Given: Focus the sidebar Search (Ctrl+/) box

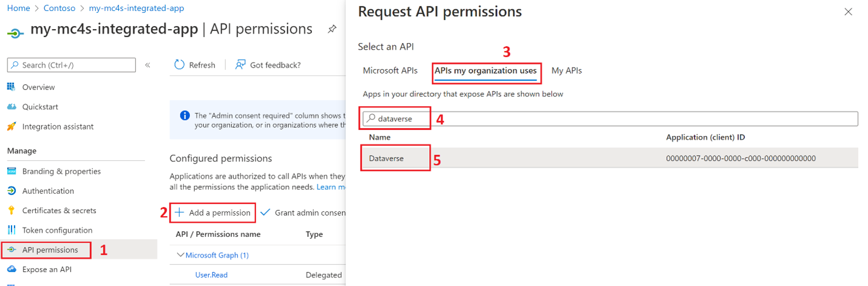Looking at the screenshot, I should 72,65.
